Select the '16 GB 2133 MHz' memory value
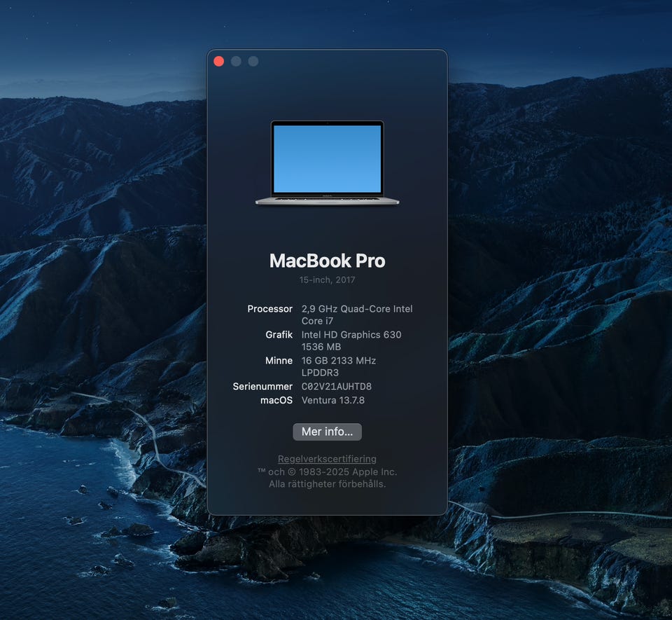672x620 pixels. coord(339,361)
